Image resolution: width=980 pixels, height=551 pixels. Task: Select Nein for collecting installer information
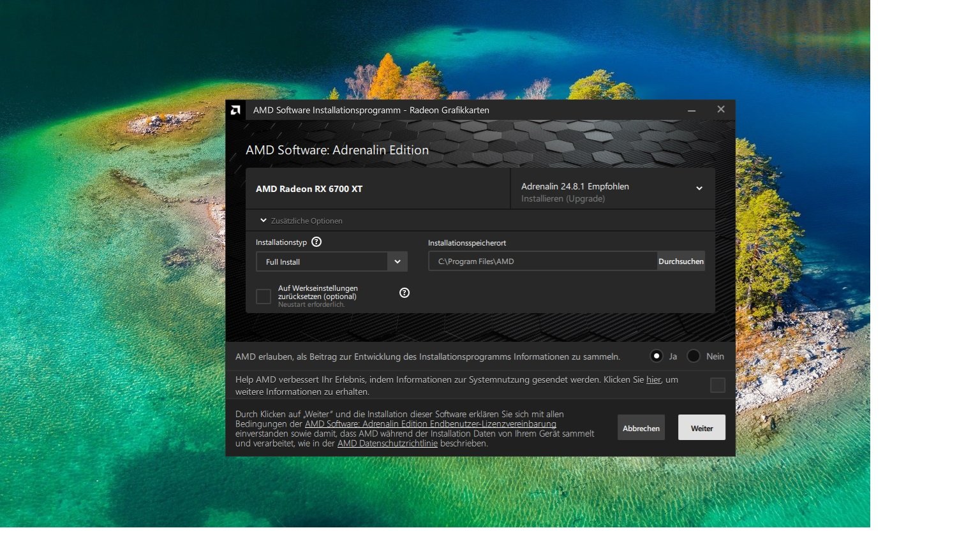(694, 356)
